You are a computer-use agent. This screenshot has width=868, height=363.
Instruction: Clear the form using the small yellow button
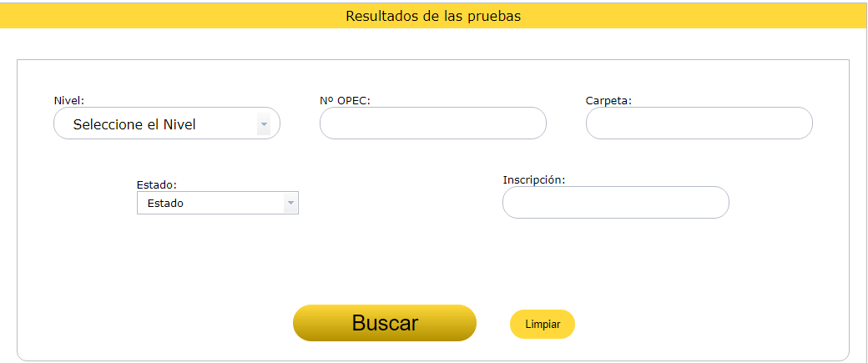pyautogui.click(x=542, y=324)
